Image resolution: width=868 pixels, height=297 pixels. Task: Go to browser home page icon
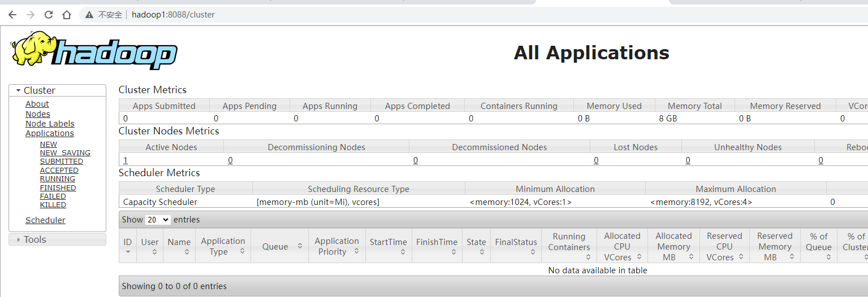click(67, 15)
